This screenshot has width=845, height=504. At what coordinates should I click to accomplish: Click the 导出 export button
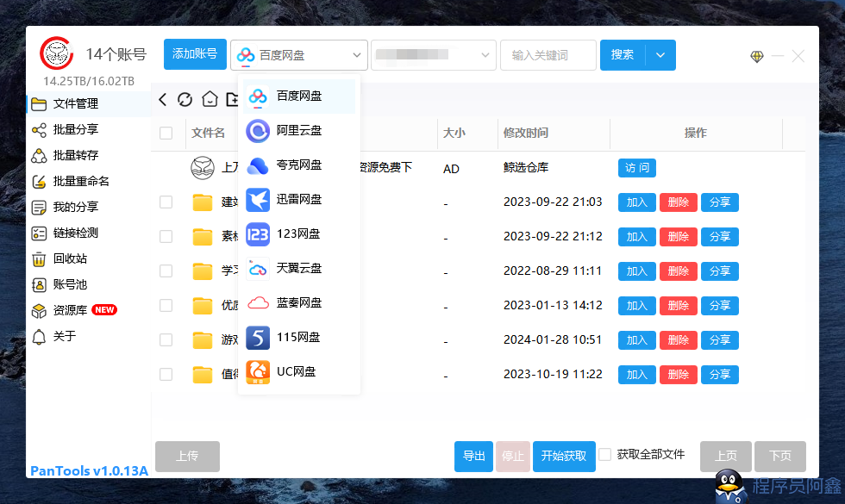pos(473,456)
